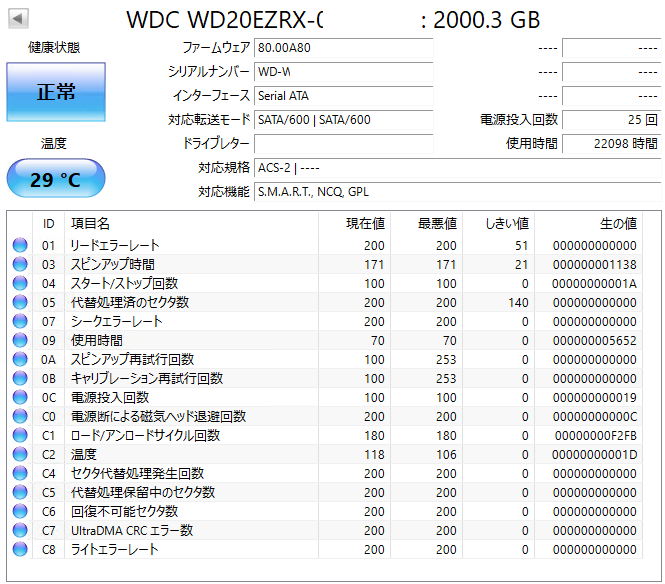This screenshot has height=584, width=665.
Task: Click the features field S.M.A.R.T., NCQ, GPL
Action: tap(458, 192)
